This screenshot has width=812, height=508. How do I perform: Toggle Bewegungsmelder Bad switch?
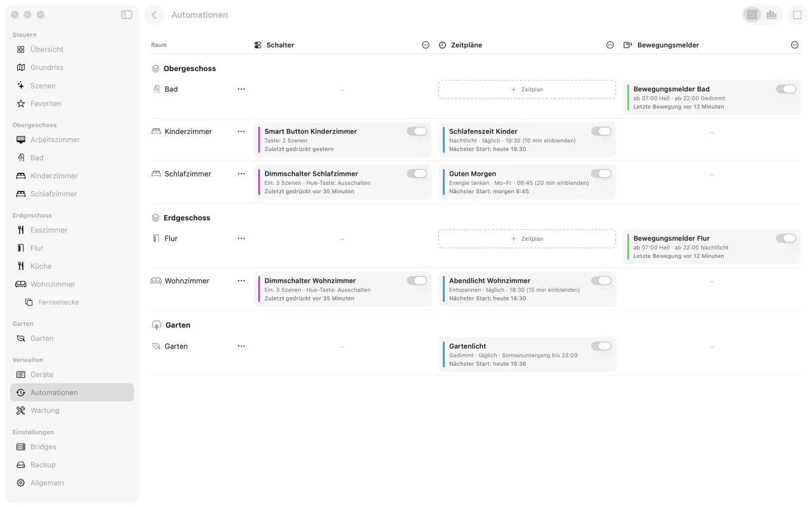click(x=785, y=89)
